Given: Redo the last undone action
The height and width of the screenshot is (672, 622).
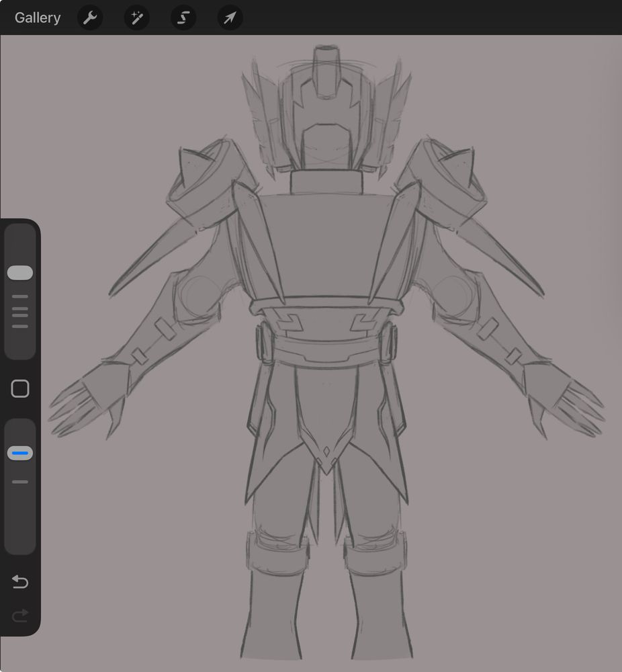Looking at the screenshot, I should coord(20,616).
